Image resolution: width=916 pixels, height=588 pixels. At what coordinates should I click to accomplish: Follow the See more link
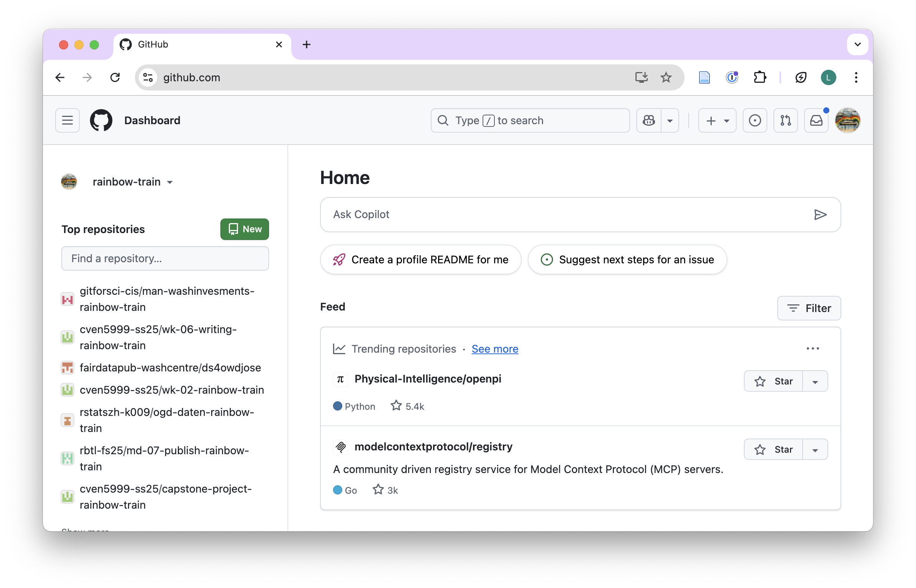click(495, 349)
